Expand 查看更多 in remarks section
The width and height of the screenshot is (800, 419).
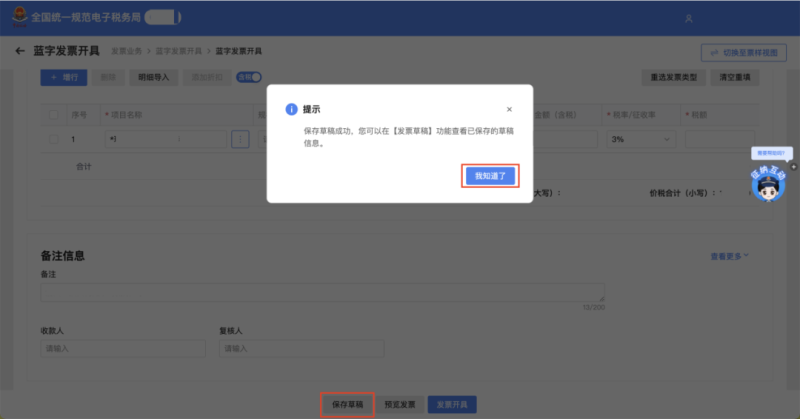[730, 257]
